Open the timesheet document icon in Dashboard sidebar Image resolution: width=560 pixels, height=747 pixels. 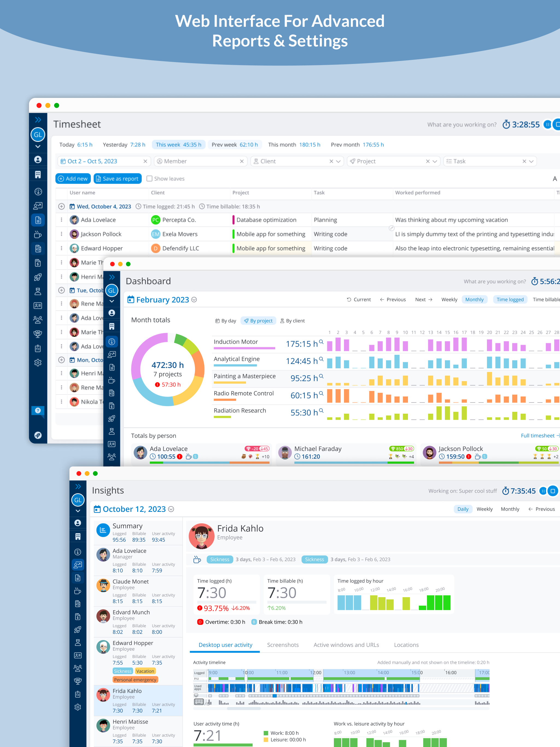point(112,367)
